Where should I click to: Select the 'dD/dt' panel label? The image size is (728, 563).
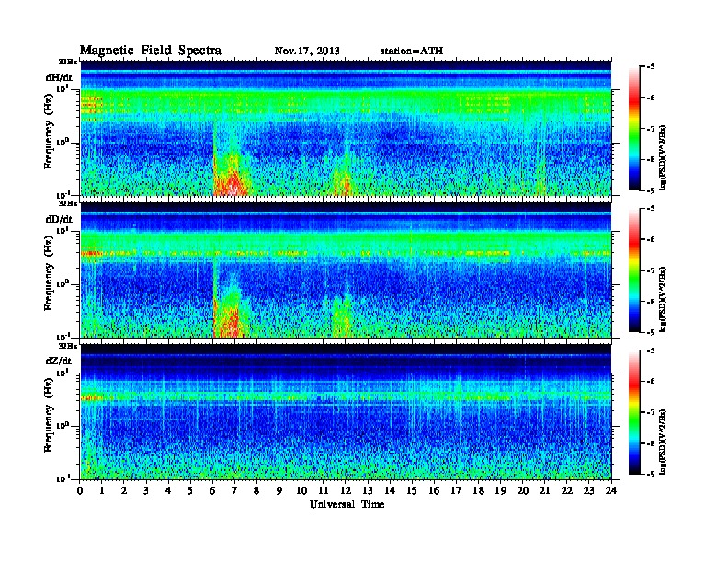pos(59,219)
